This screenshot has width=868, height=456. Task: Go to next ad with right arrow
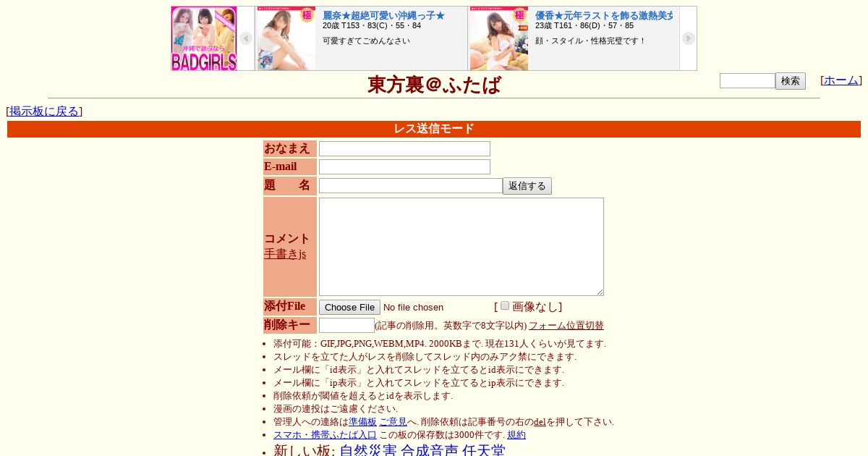pos(689,38)
